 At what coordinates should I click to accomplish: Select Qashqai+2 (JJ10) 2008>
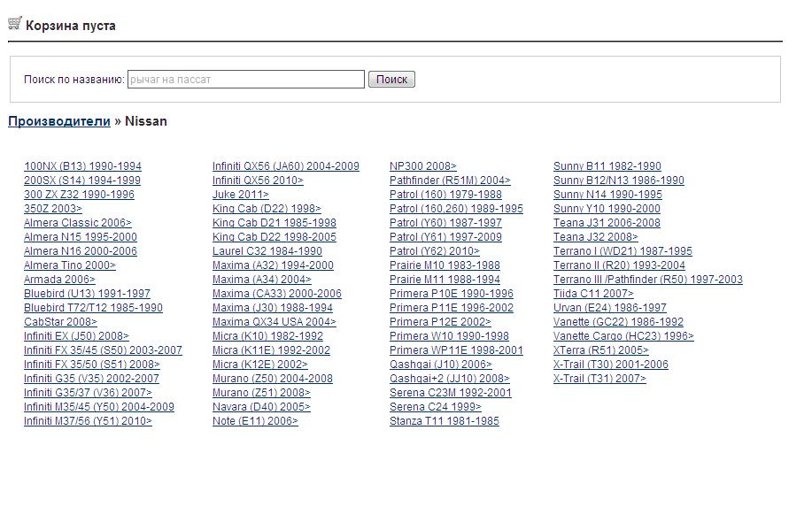pyautogui.click(x=450, y=378)
